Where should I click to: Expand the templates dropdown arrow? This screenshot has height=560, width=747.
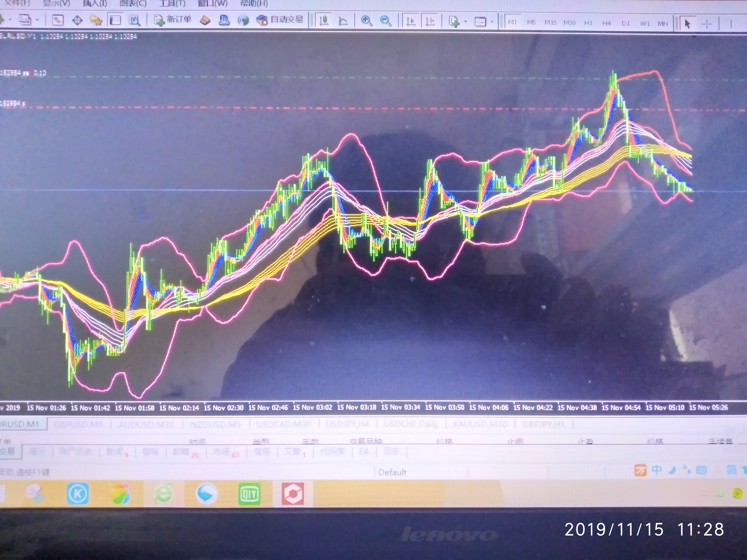point(492,22)
